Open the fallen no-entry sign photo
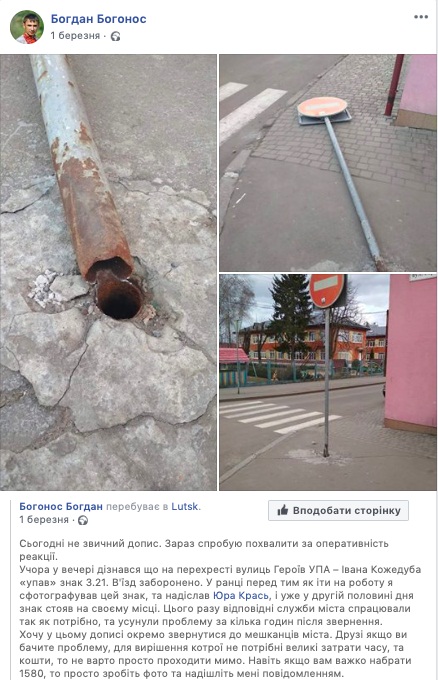This screenshot has height=680, width=438. click(328, 163)
